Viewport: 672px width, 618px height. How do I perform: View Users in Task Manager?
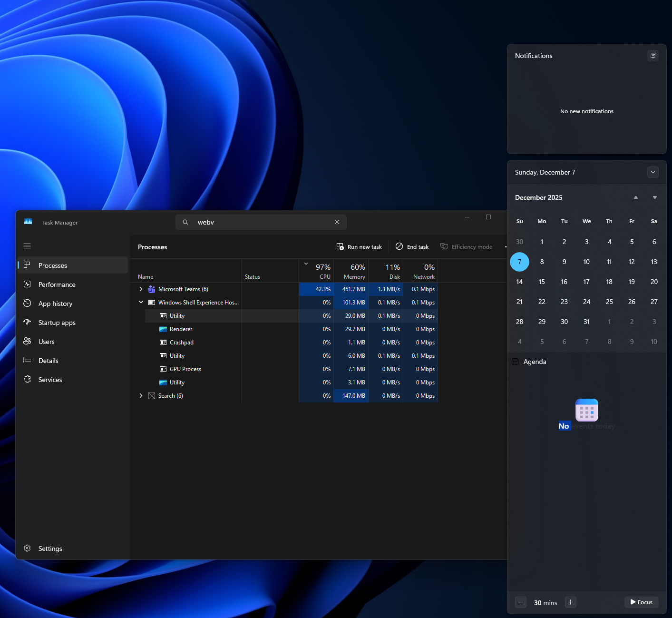point(46,341)
